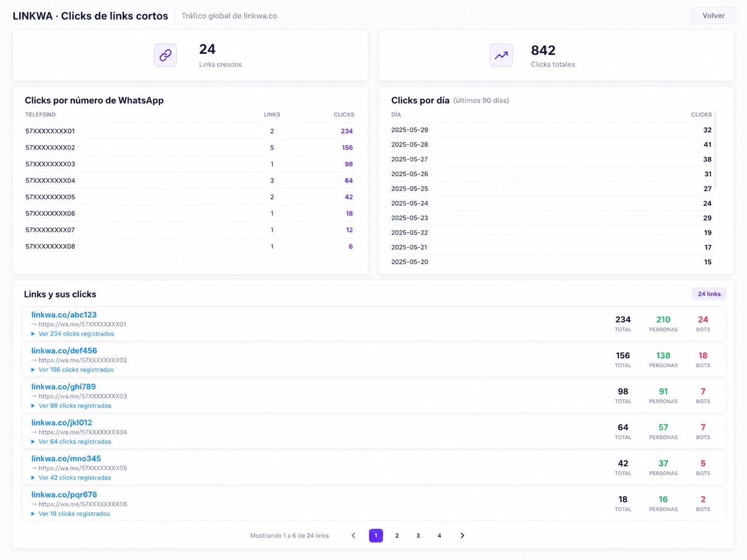The image size is (747, 560).
Task: Click the 5 BOTS count for mno345
Action: [703, 464]
